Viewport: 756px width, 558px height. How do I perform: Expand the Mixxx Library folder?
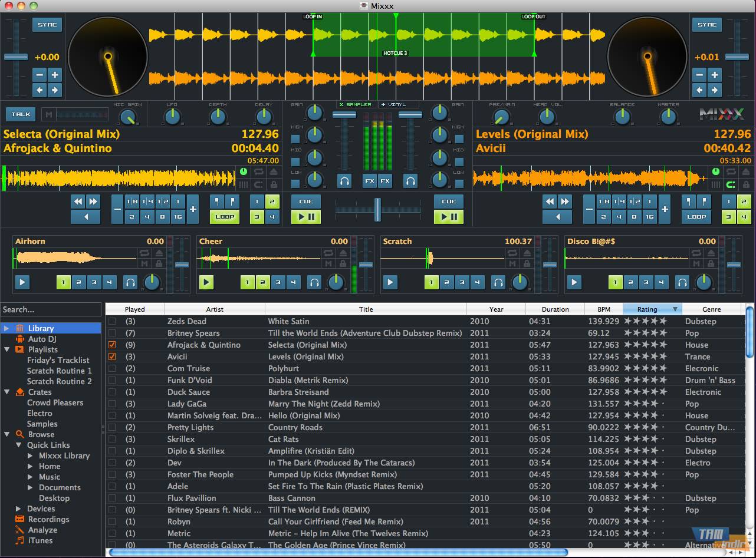[31, 455]
